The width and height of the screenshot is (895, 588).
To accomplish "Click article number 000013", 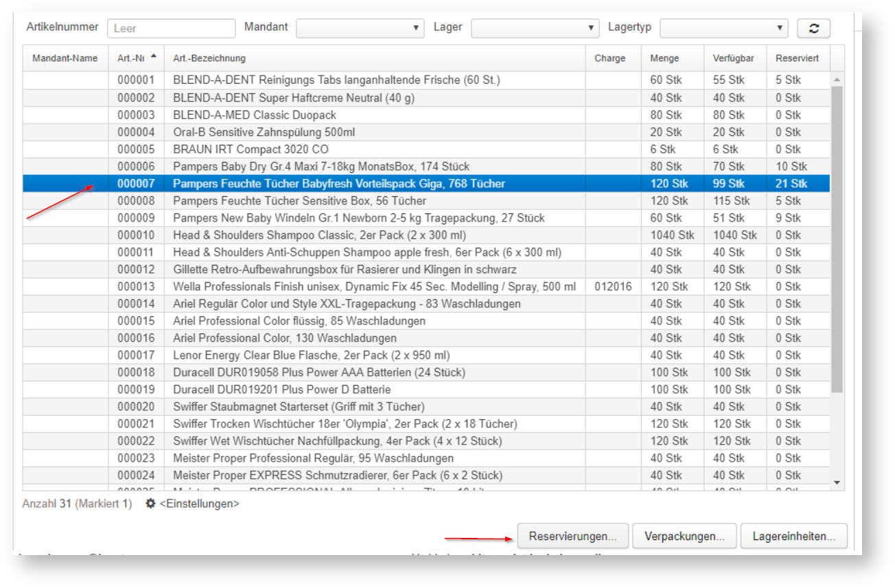I will (x=136, y=286).
